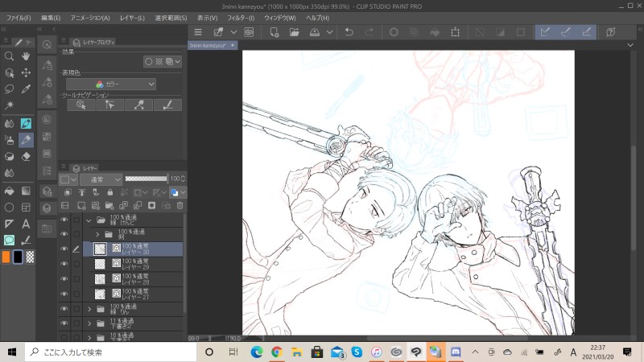Image resolution: width=644 pixels, height=362 pixels.
Task: Toggle checkbox beside layer レイヤー 28
Action: [x=76, y=279]
